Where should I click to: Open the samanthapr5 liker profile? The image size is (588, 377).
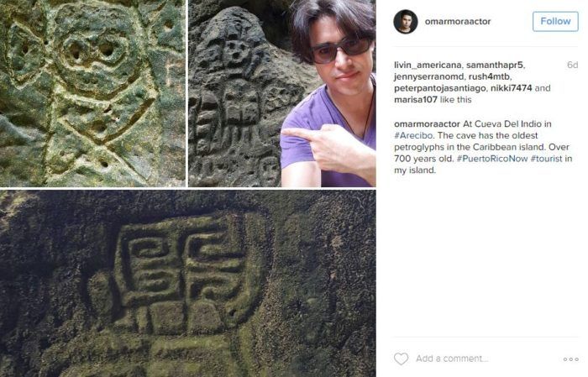click(494, 65)
